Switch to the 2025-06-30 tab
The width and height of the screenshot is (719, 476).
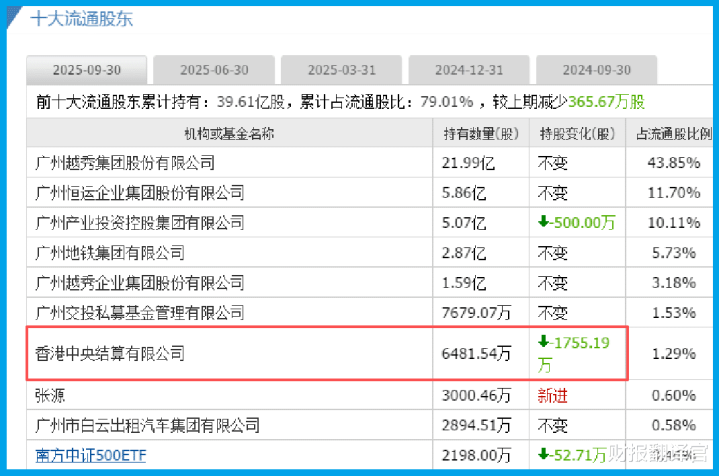(214, 70)
